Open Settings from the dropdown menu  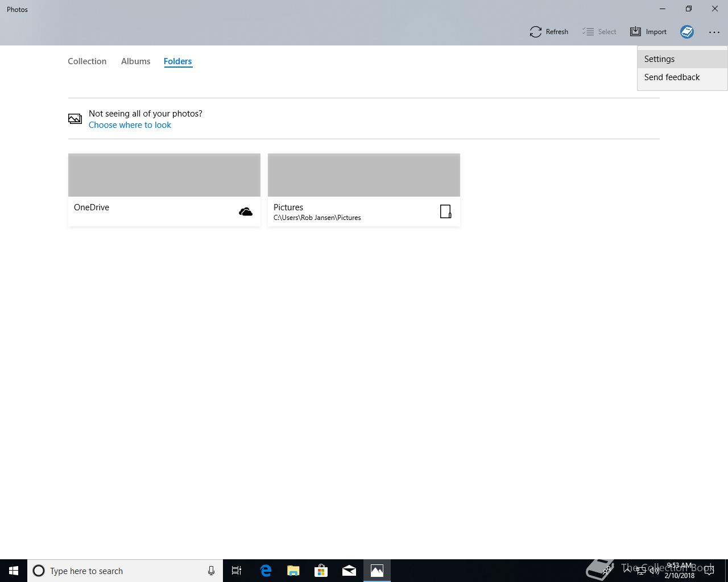[x=682, y=59]
